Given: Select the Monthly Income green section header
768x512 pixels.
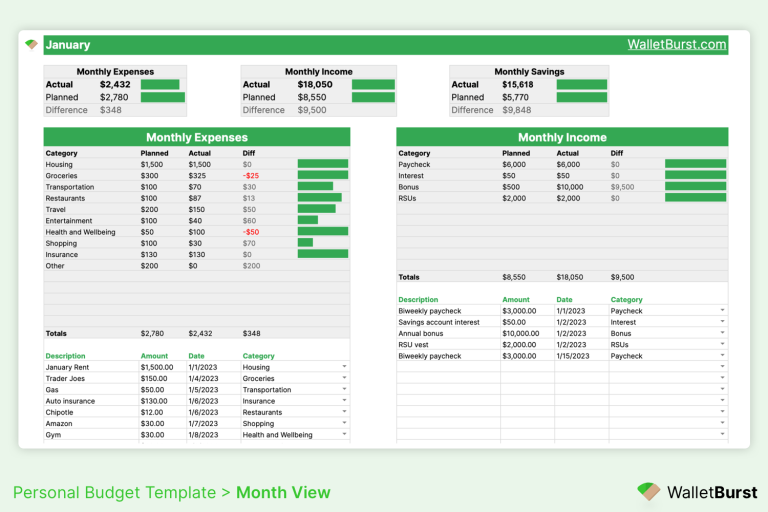Looking at the screenshot, I should 562,137.
